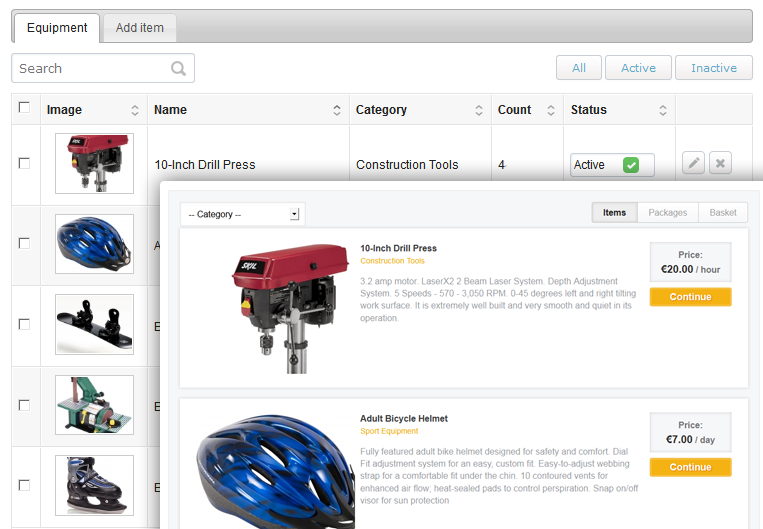Edit the 10-Inch Drill Press item

[x=693, y=163]
